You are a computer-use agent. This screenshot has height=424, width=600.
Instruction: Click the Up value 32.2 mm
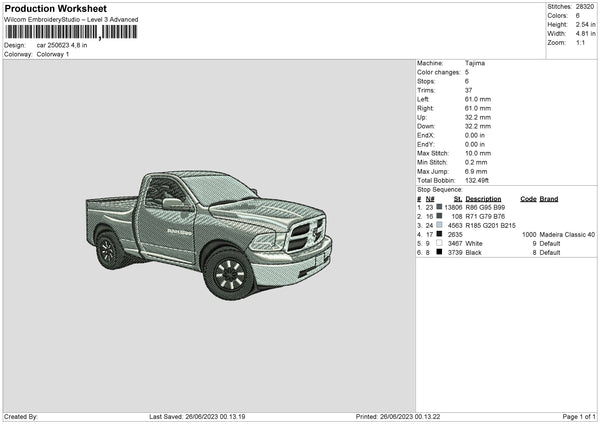pos(478,117)
